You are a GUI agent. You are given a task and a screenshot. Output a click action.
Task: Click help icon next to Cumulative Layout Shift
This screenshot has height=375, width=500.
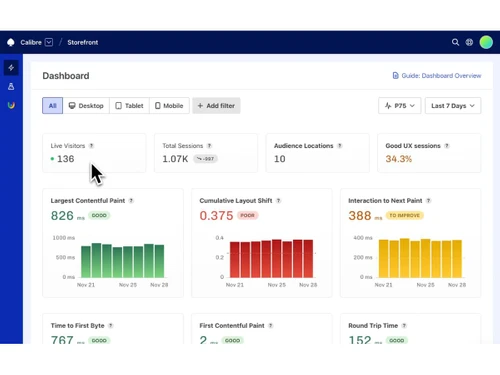[279, 201]
